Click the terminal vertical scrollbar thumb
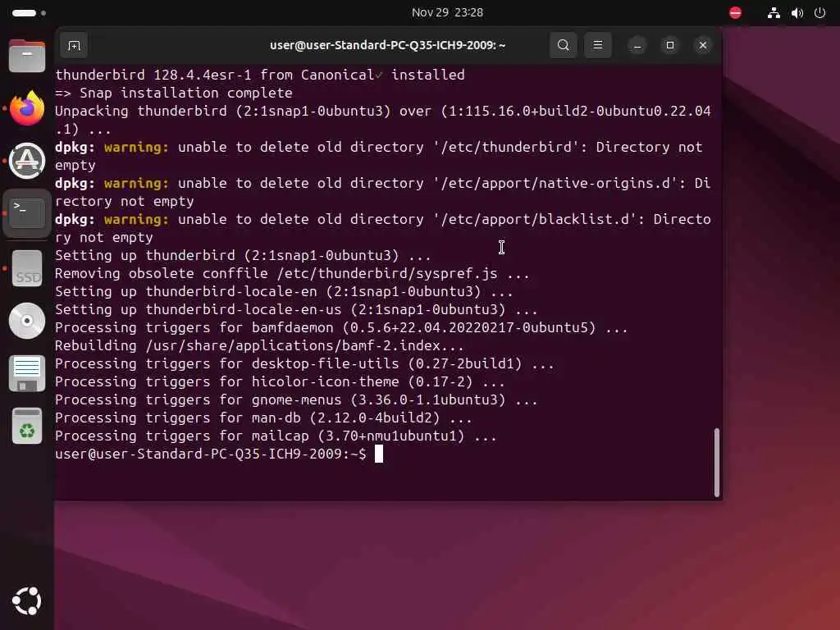Screen dimensions: 840x630 [717, 463]
